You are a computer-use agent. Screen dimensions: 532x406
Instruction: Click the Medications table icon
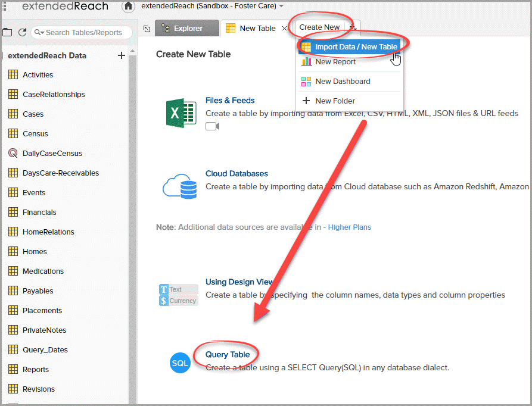click(13, 271)
